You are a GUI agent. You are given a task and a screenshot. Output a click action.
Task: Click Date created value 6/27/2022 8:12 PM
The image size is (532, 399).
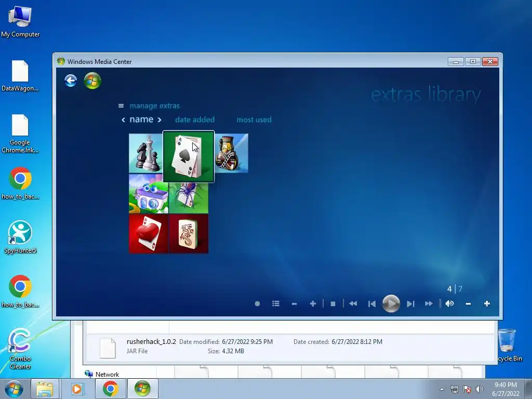tap(357, 342)
